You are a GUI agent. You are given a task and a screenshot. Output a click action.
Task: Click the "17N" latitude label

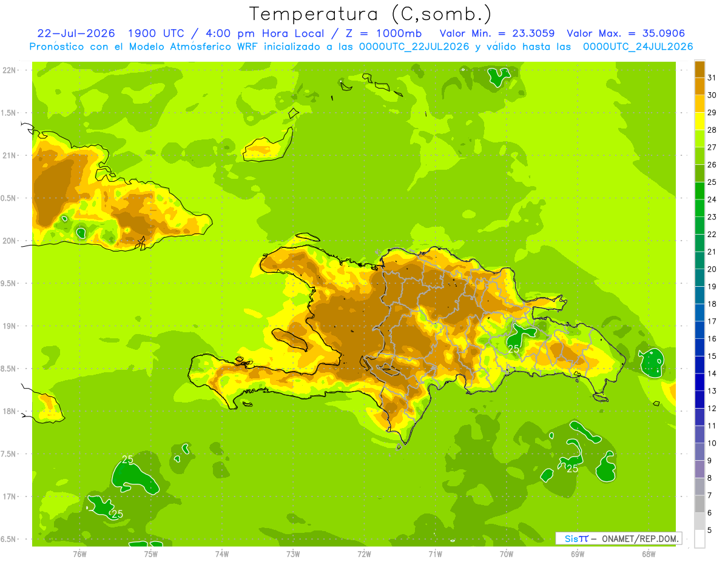coord(9,497)
